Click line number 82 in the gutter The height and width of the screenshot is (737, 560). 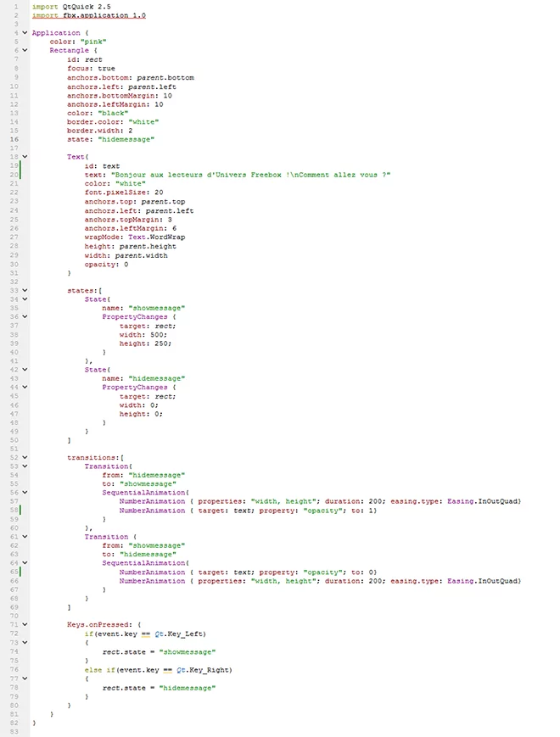(x=14, y=723)
